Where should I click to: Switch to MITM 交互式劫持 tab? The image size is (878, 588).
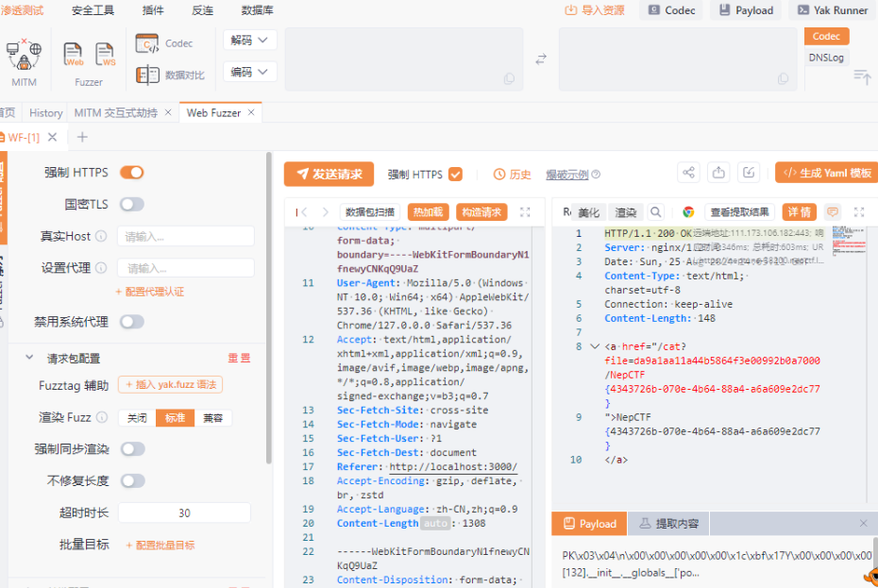116,112
